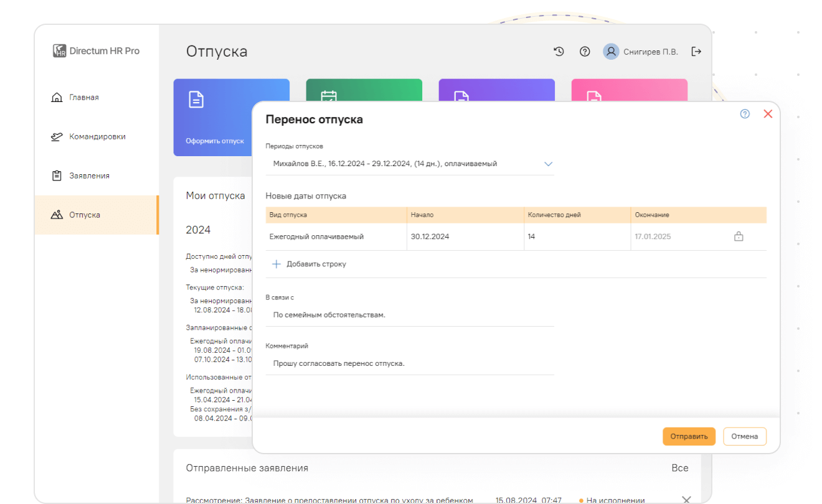Click the На исполнении status text
Viewport: 822px width, 504px height.
(x=616, y=500)
